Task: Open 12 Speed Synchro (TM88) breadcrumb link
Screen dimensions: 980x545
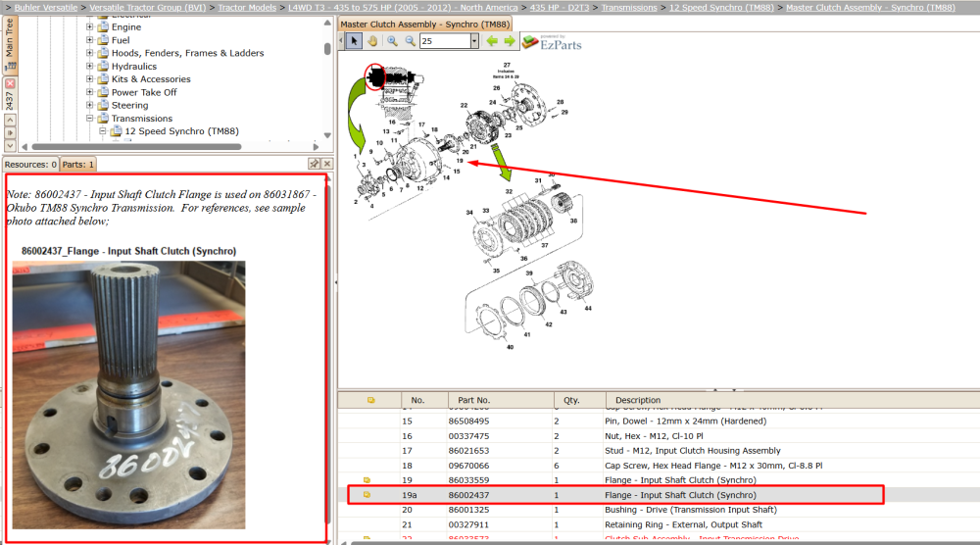Action: coord(721,8)
